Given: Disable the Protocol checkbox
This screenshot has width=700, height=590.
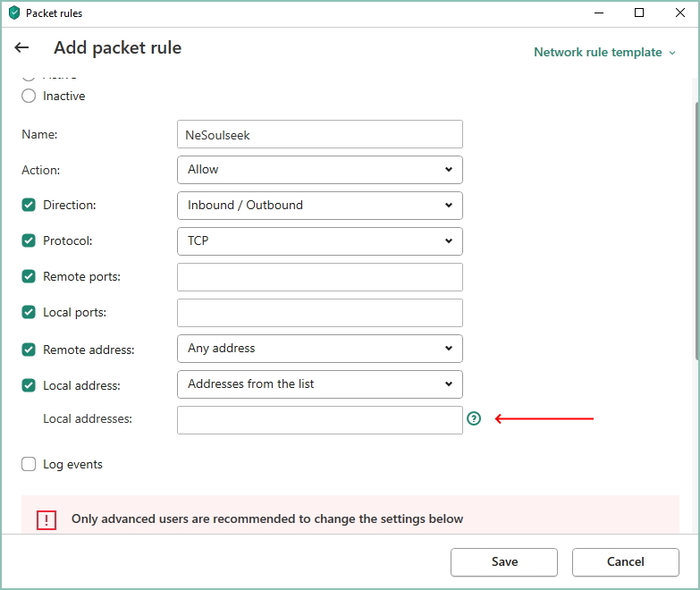Looking at the screenshot, I should pos(29,240).
